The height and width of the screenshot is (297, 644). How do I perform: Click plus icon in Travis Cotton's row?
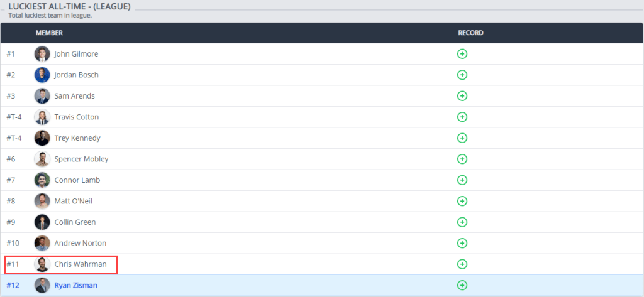click(462, 117)
